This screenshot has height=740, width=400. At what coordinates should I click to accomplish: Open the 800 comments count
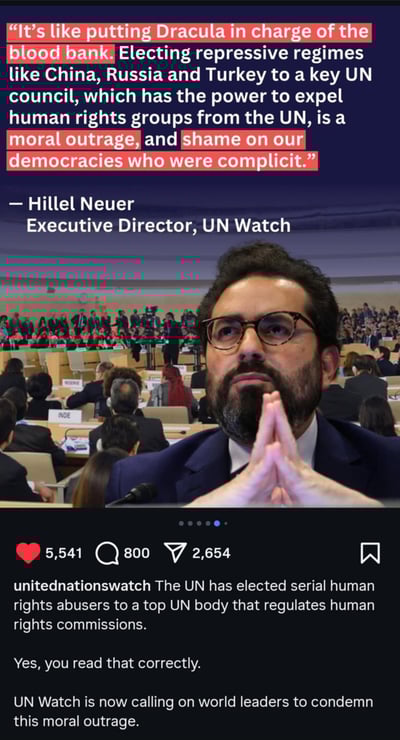pyautogui.click(x=137, y=553)
